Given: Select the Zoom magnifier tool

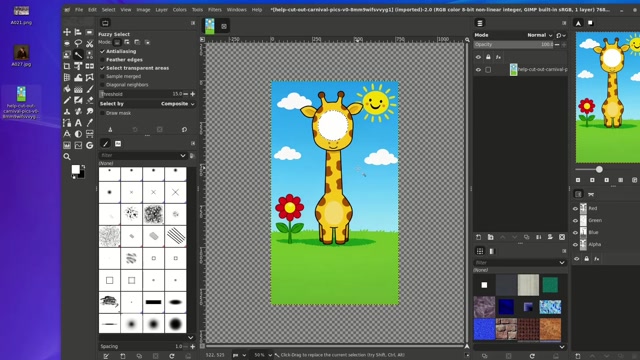Looking at the screenshot, I should pyautogui.click(x=67, y=157).
